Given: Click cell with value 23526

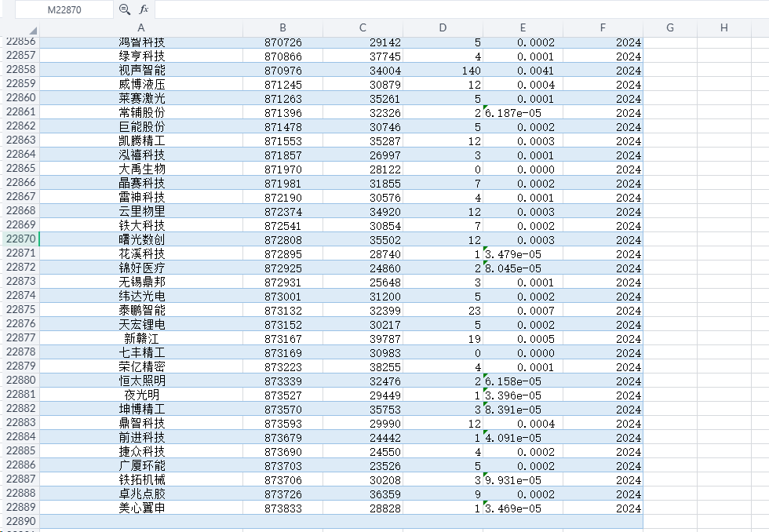Looking at the screenshot, I should point(363,465).
